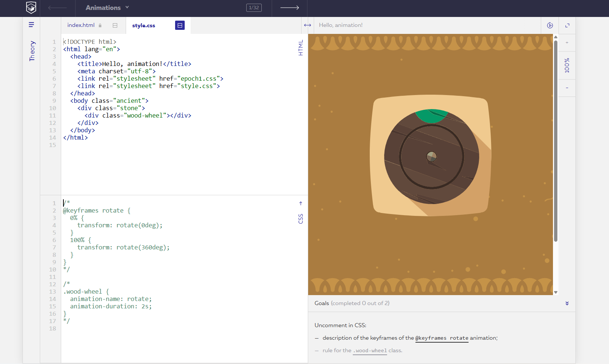
Task: Click the up arrow above CSS label
Action: click(301, 203)
